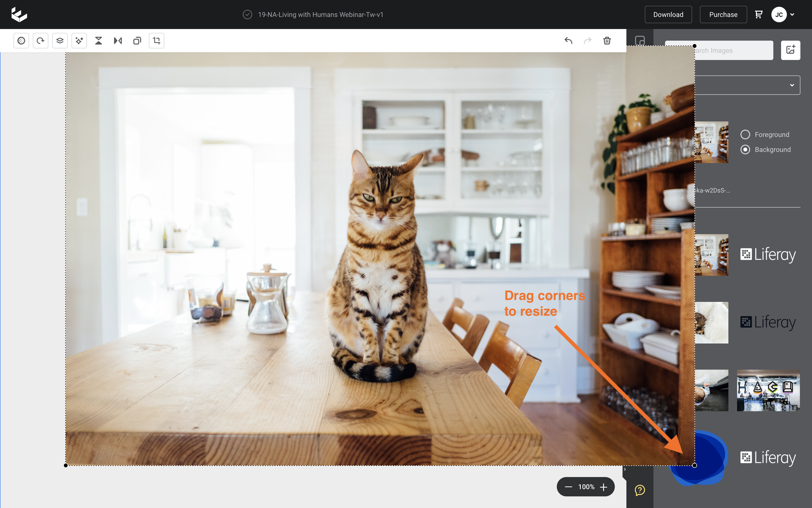Viewport: 812px width, 508px height.
Task: Click the top-right resize handle
Action: [695, 46]
